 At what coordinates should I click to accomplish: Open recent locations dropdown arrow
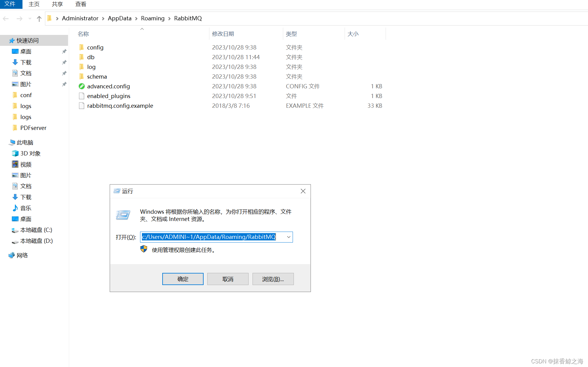(30, 19)
